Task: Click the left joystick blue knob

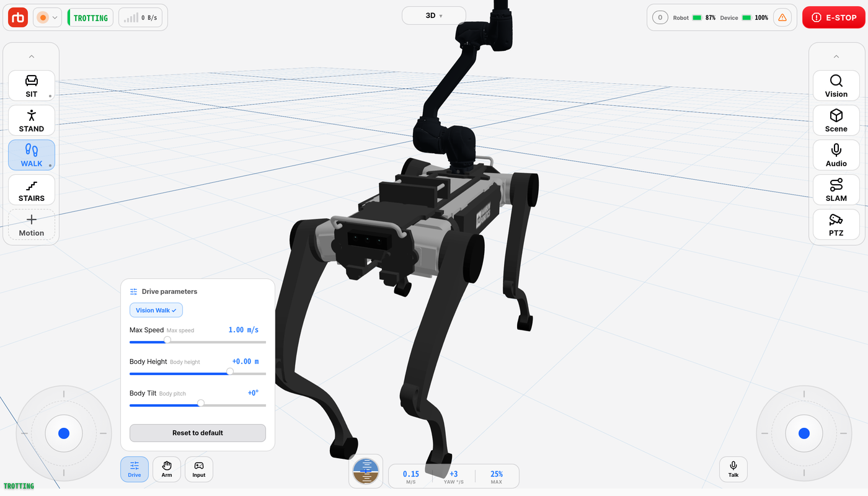Action: click(64, 433)
